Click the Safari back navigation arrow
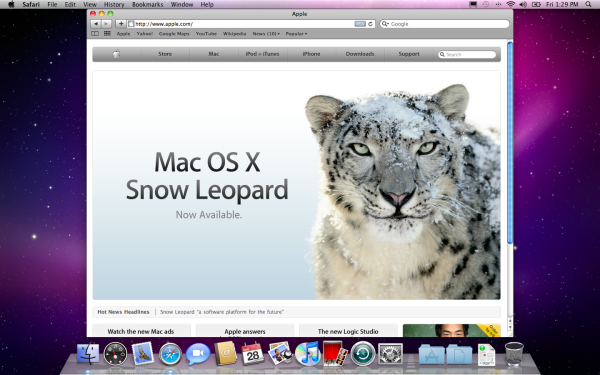 pos(95,24)
